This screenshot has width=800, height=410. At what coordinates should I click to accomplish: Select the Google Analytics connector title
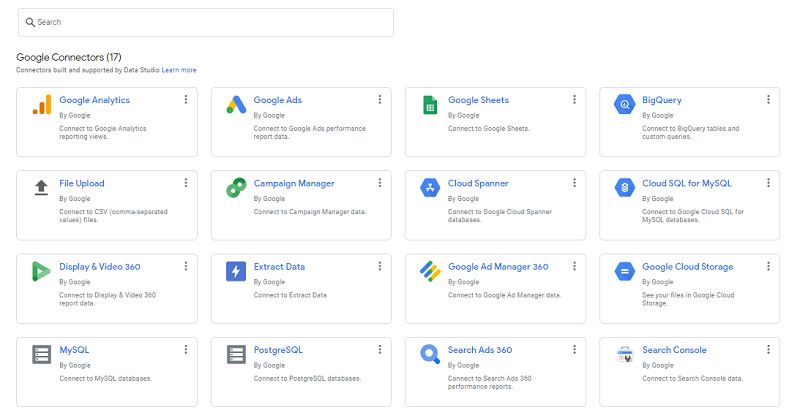(94, 100)
